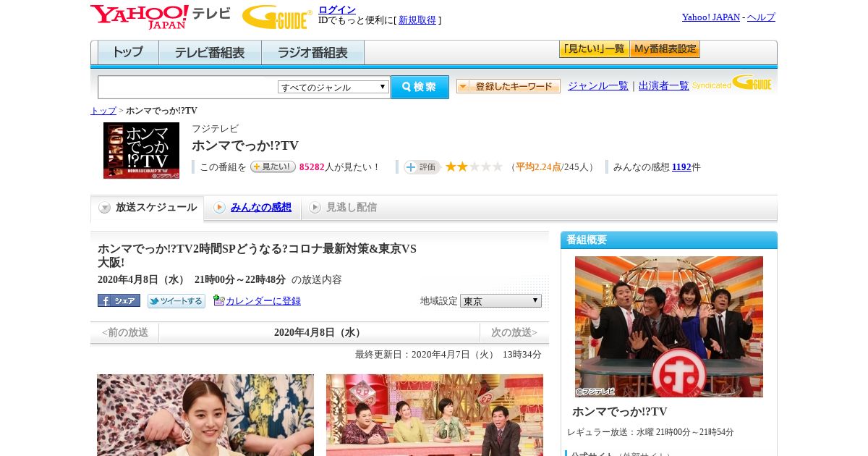Image resolution: width=868 pixels, height=456 pixels.
Task: Click the star rating display
Action: click(474, 166)
